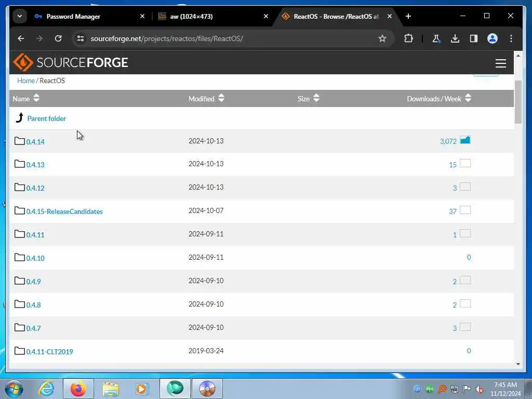Viewport: 532px width, 399px height.
Task: Close the ReactOS SourceForge tab
Action: (390, 16)
